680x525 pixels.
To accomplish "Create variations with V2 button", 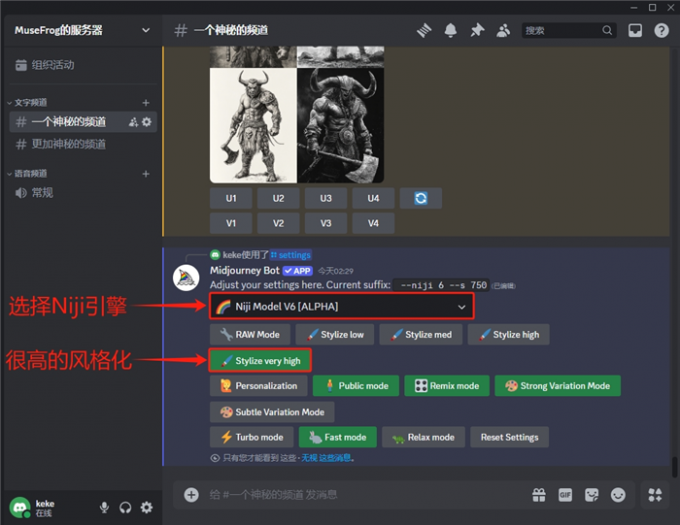I will tap(278, 223).
